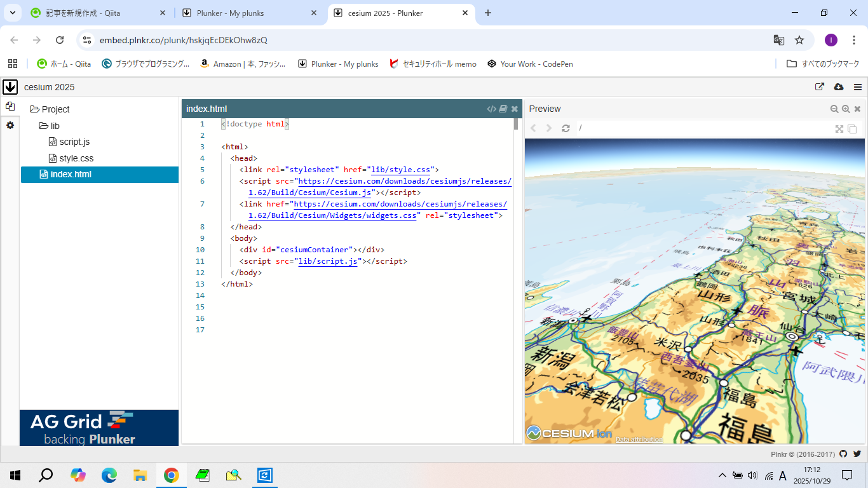This screenshot has width=868, height=488.
Task: Open plunk in new window icon
Action: 820,87
